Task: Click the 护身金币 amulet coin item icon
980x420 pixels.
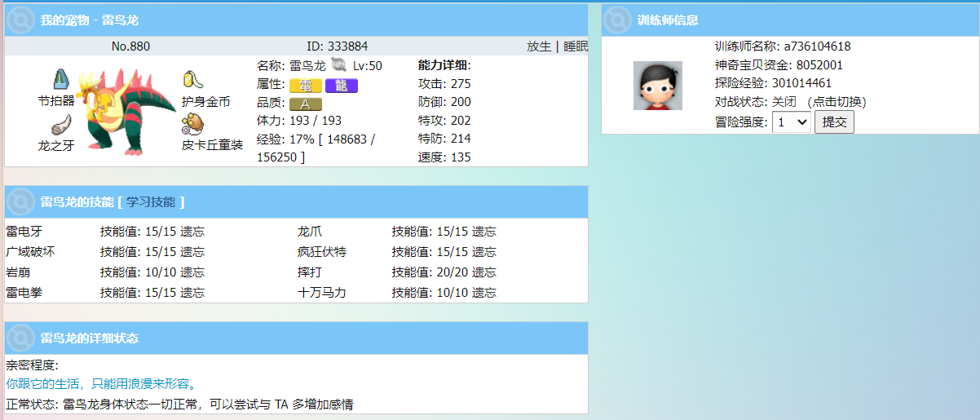Action: [x=192, y=80]
